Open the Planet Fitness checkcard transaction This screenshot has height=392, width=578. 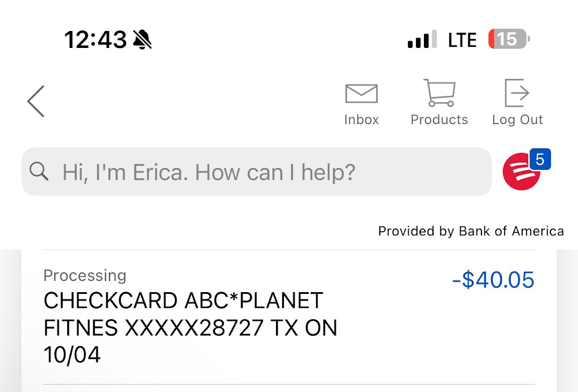pos(190,327)
